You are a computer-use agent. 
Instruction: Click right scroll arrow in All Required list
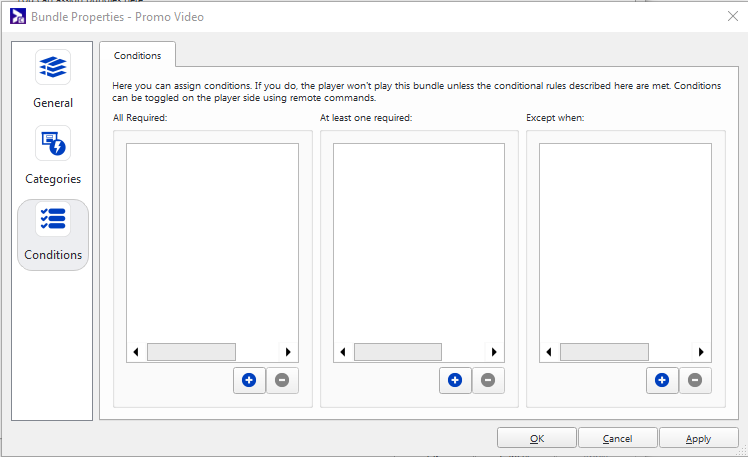click(x=288, y=352)
